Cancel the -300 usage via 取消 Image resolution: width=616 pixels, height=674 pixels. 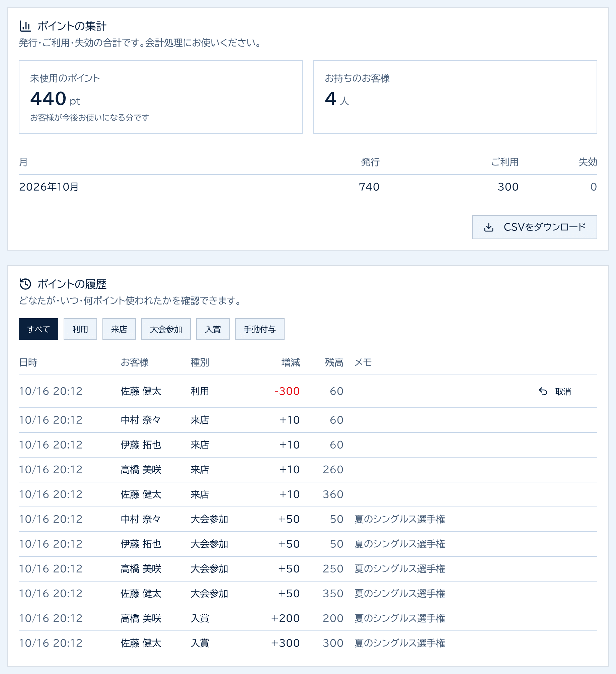coord(555,391)
